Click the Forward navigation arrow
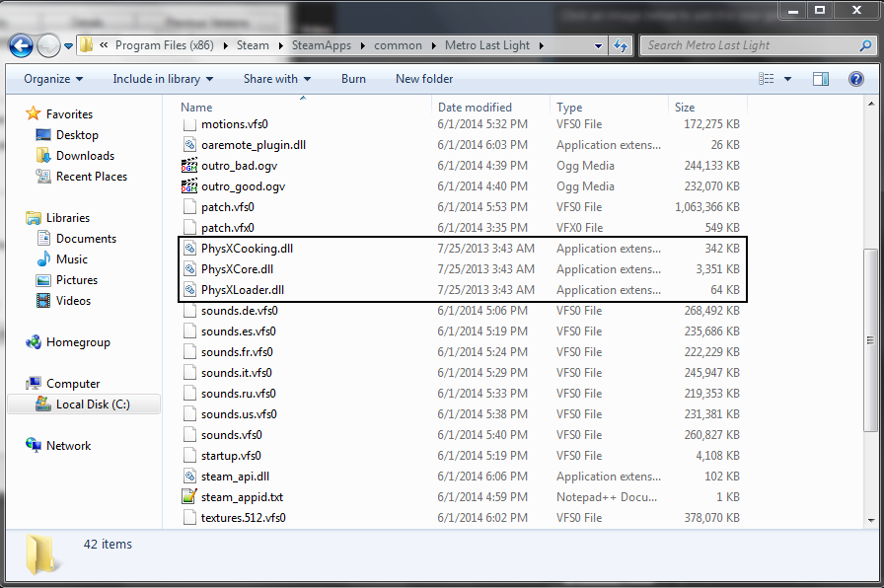Viewport: 884px width, 588px height. pos(48,45)
